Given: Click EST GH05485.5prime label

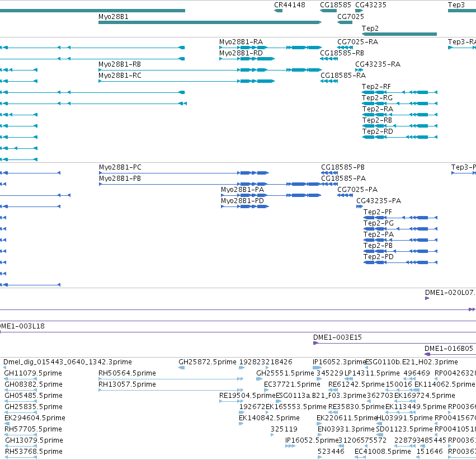Looking at the screenshot, I should click(34, 396).
